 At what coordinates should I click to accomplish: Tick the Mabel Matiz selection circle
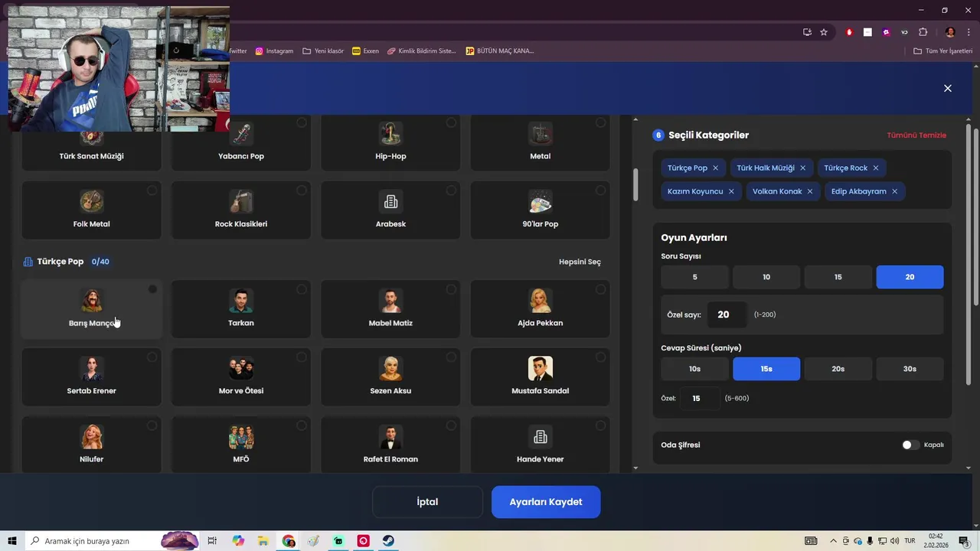[x=451, y=289]
